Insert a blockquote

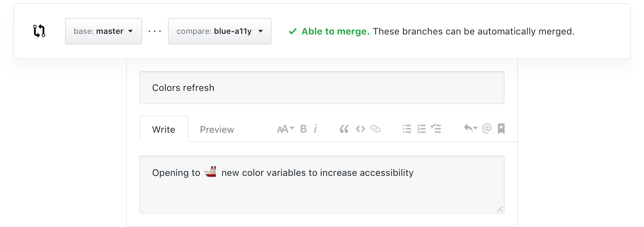pos(344,129)
